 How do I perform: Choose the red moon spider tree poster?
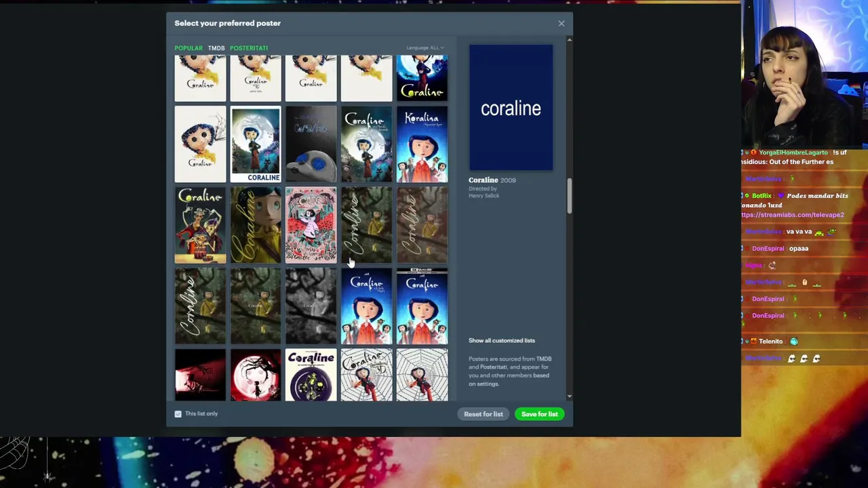(256, 375)
